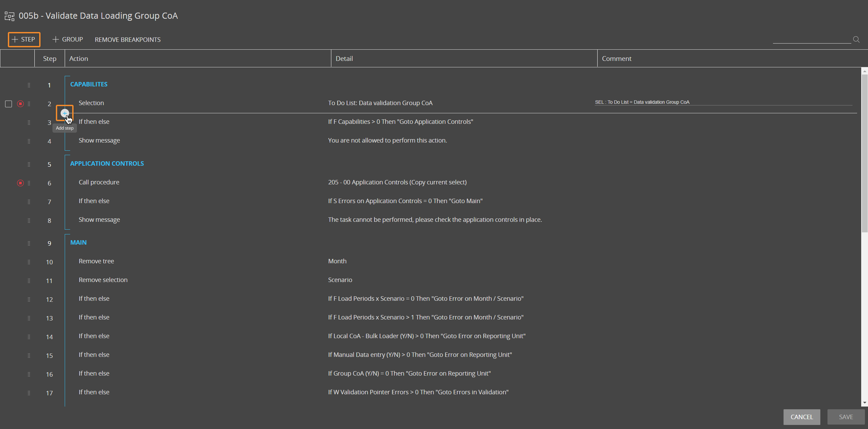868x429 pixels.
Task: Toggle the breakpoint on step 6
Action: coord(20,183)
